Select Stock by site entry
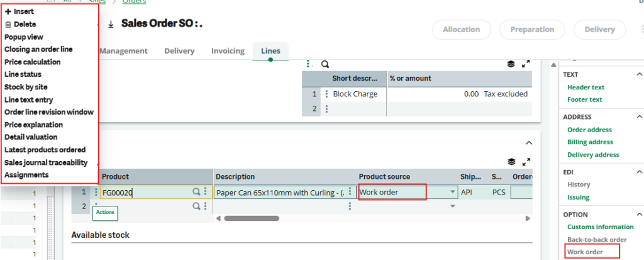 click(26, 88)
